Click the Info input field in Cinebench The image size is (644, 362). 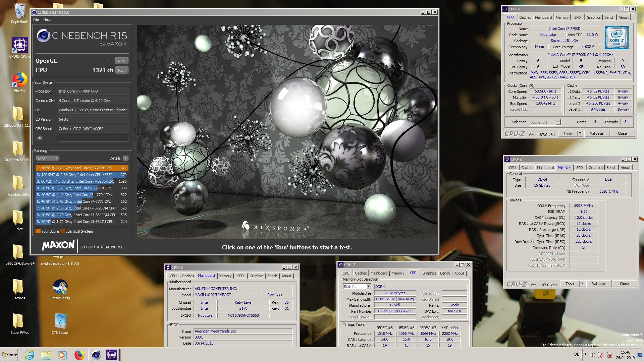click(x=93, y=138)
